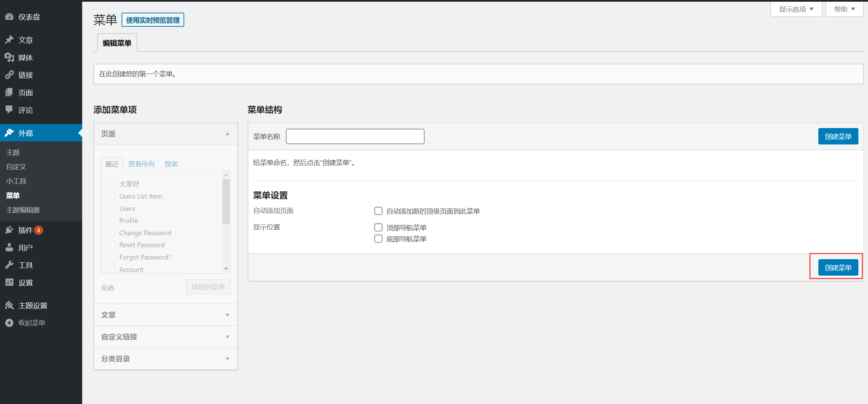Switch to the 查看所有 tab
The height and width of the screenshot is (404, 868).
[x=141, y=164]
